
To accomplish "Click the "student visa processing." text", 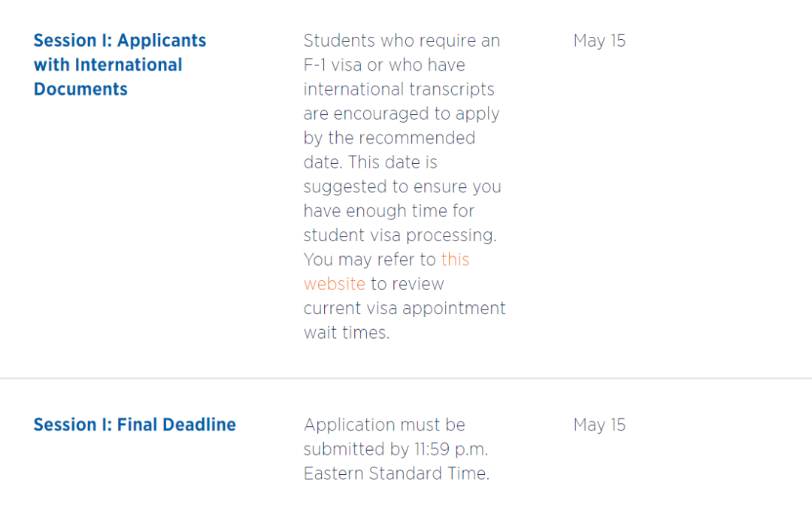I will click(400, 235).
